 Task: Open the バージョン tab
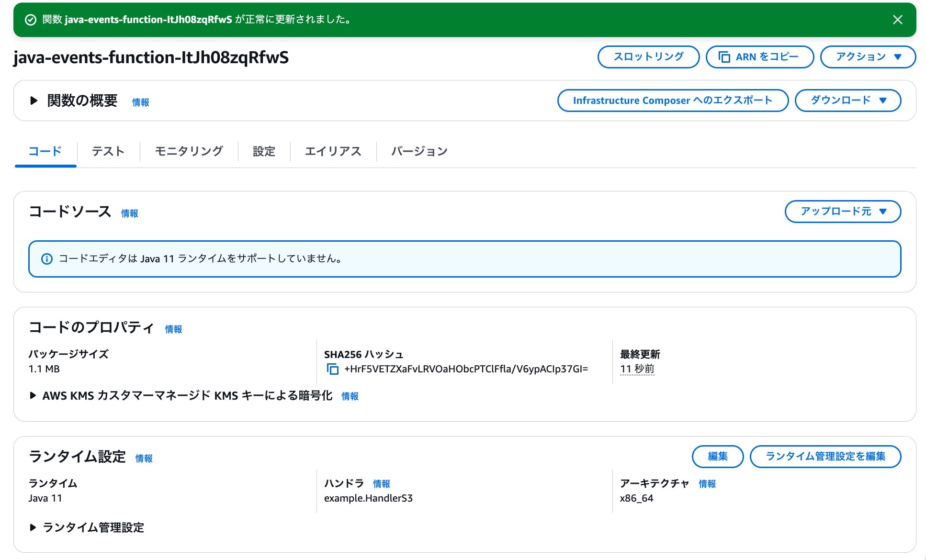(419, 152)
